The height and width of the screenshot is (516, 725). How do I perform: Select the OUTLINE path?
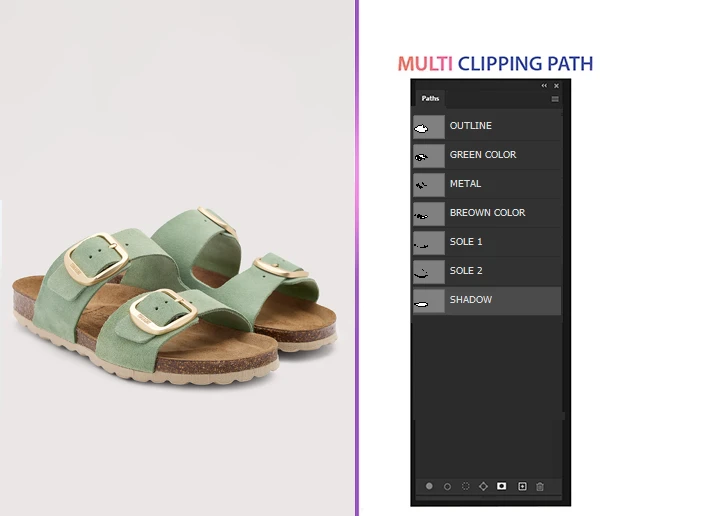pyautogui.click(x=471, y=126)
